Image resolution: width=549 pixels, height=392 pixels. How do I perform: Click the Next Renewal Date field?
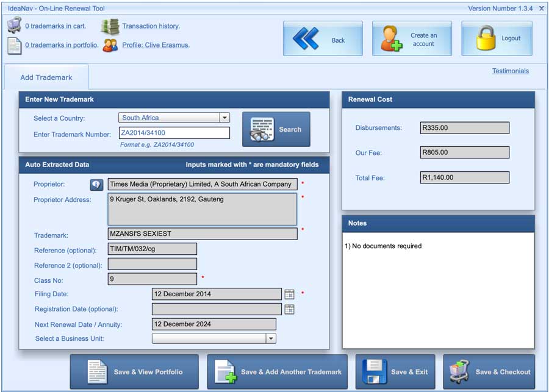click(x=214, y=324)
